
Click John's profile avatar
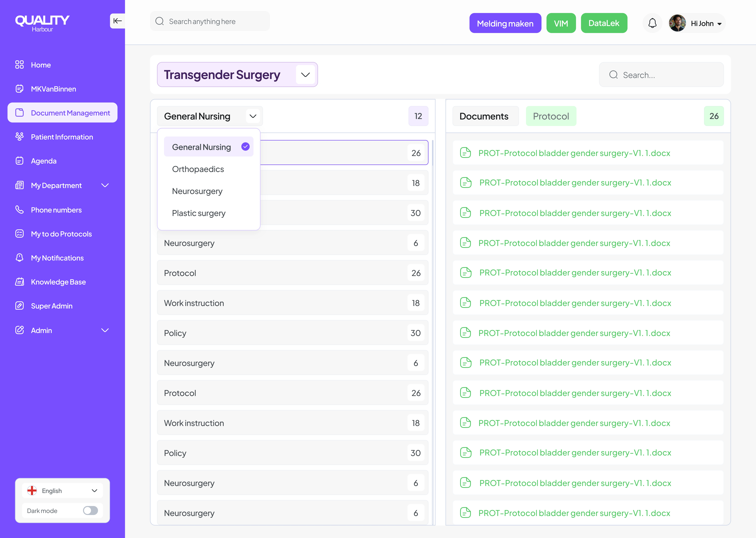(677, 23)
